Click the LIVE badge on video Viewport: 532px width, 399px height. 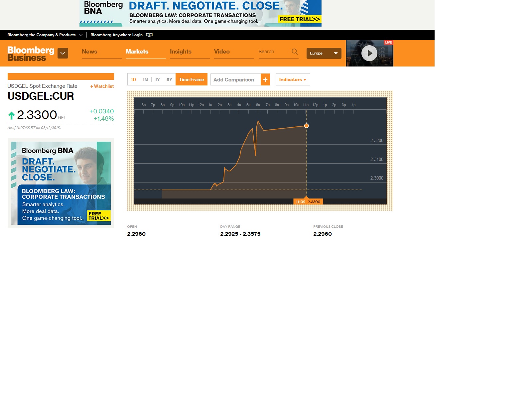point(388,43)
